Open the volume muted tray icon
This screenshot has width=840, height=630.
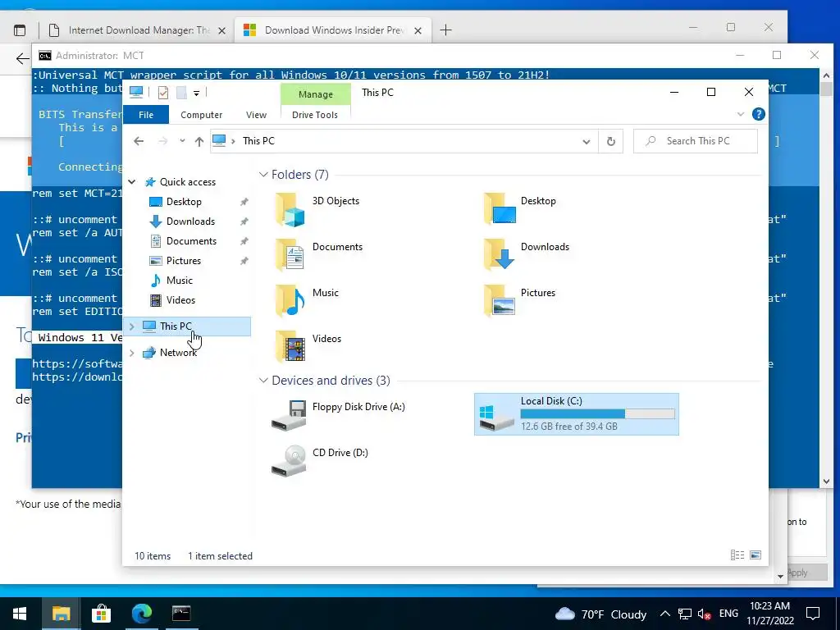(x=704, y=614)
